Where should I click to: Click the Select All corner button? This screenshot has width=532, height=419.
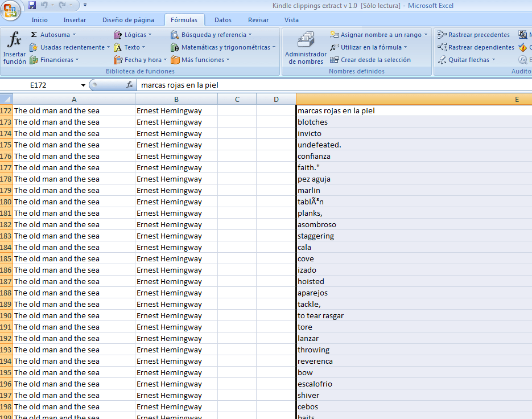[x=6, y=99]
